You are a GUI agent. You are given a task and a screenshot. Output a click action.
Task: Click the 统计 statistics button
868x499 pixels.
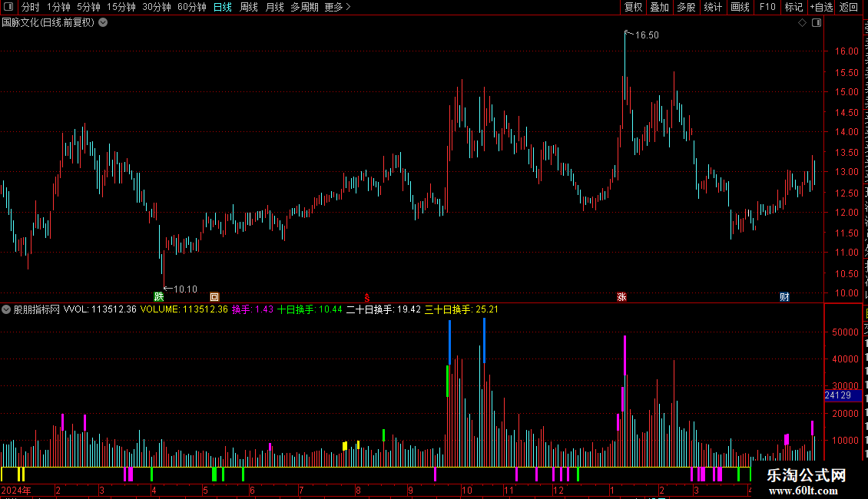712,7
